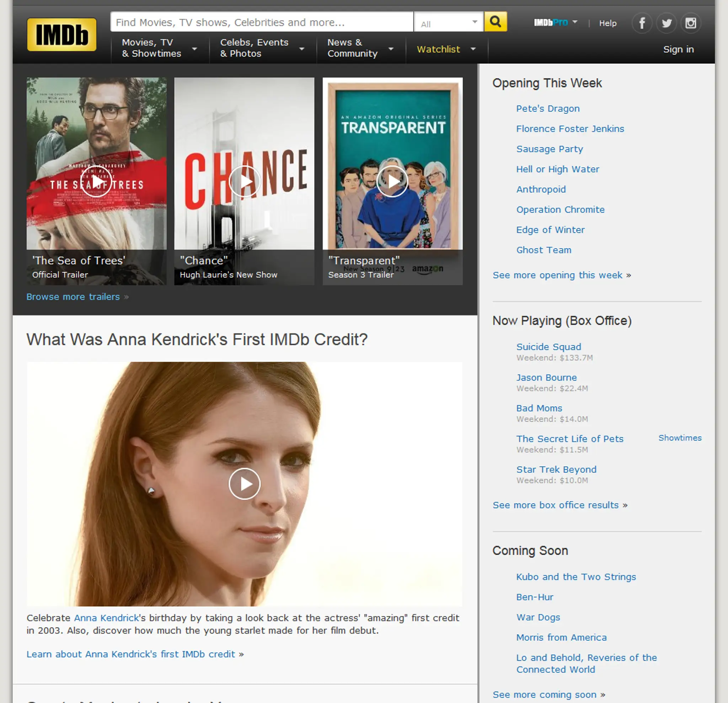Open Sausage Party link
This screenshot has width=728, height=703.
coord(549,149)
